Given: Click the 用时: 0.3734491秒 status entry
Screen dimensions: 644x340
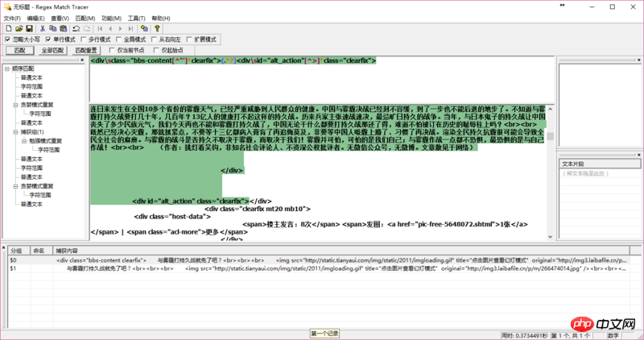Looking at the screenshot, I should (524, 335).
